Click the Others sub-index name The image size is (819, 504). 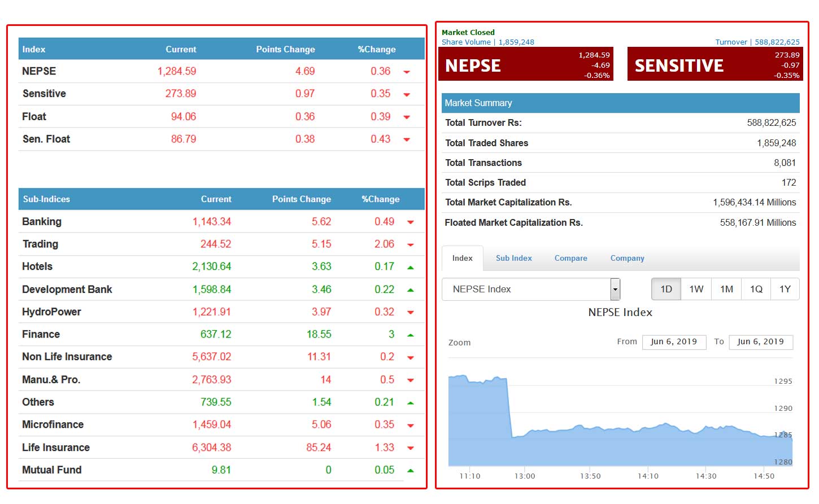point(38,402)
